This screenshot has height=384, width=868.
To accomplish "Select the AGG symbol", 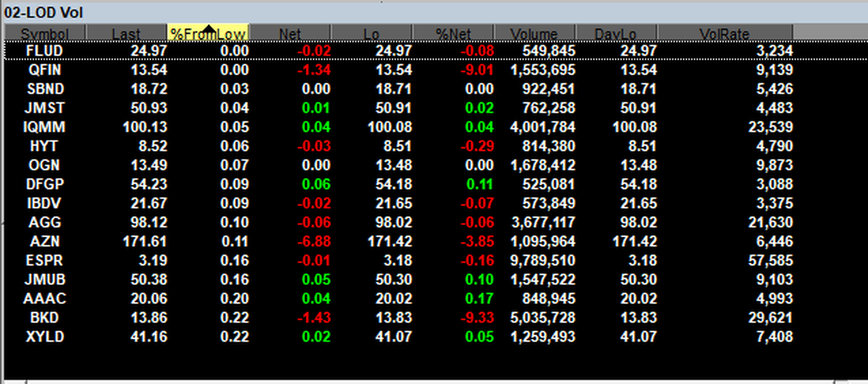I will (x=45, y=222).
